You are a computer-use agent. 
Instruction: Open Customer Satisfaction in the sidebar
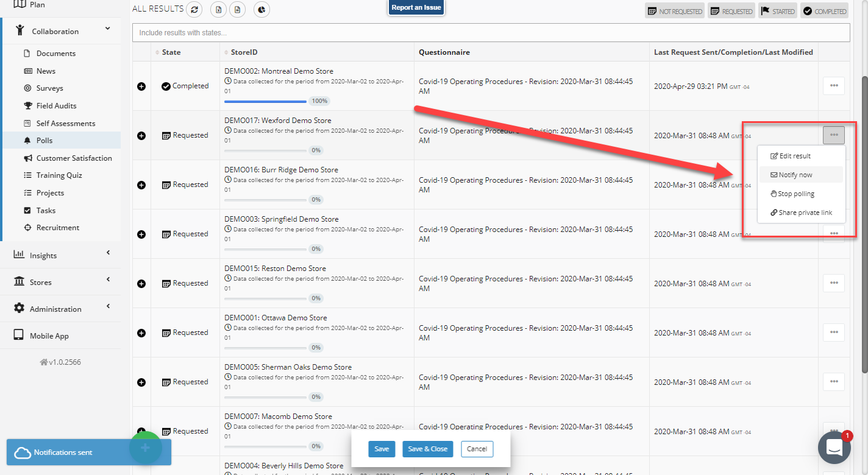74,158
